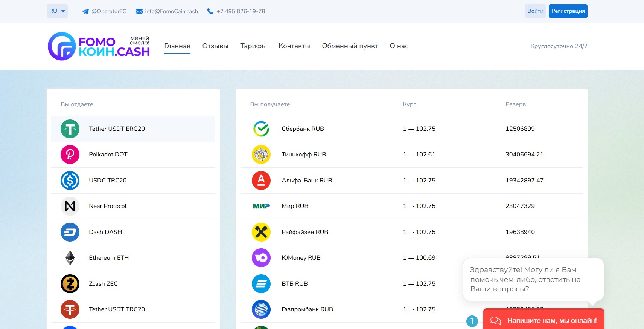Click the FomoCoin.cash site logo
The image size is (644, 329).
click(99, 46)
